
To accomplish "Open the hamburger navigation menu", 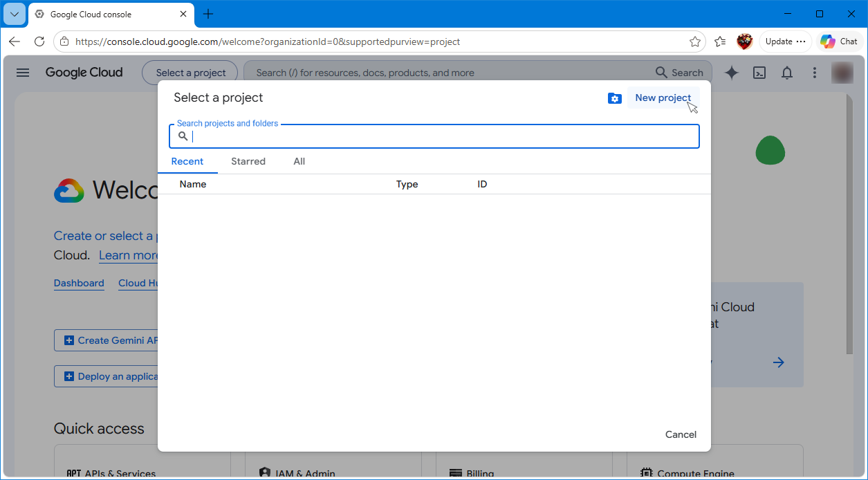I will pyautogui.click(x=23, y=73).
